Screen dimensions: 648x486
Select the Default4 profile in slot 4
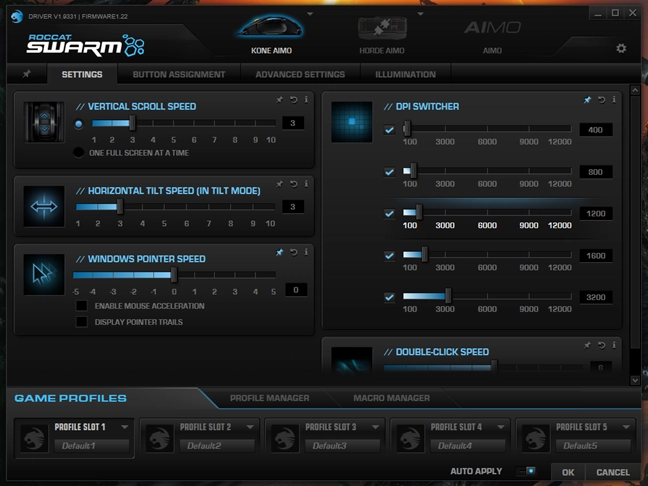pos(468,446)
